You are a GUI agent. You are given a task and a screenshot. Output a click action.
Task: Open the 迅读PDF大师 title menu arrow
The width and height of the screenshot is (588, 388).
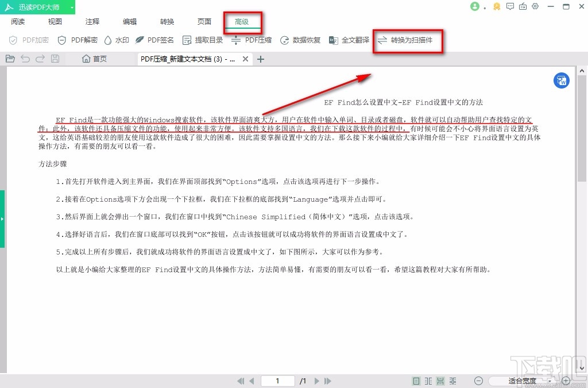pos(71,6)
